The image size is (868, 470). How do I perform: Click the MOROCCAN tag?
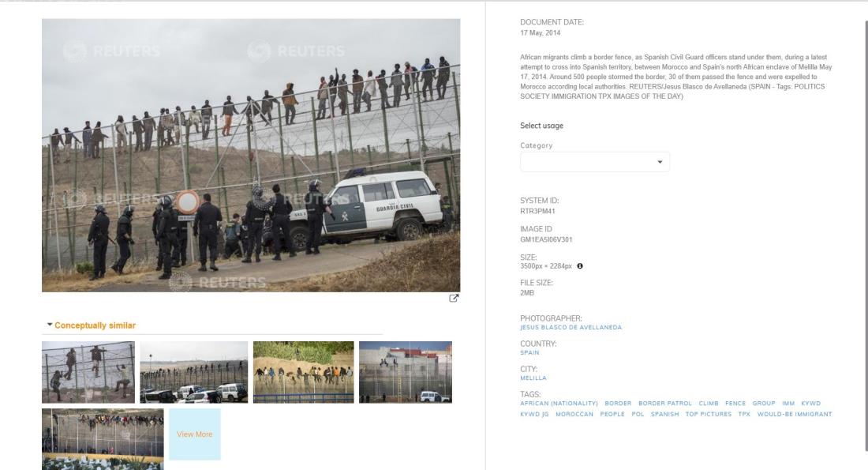click(x=574, y=414)
